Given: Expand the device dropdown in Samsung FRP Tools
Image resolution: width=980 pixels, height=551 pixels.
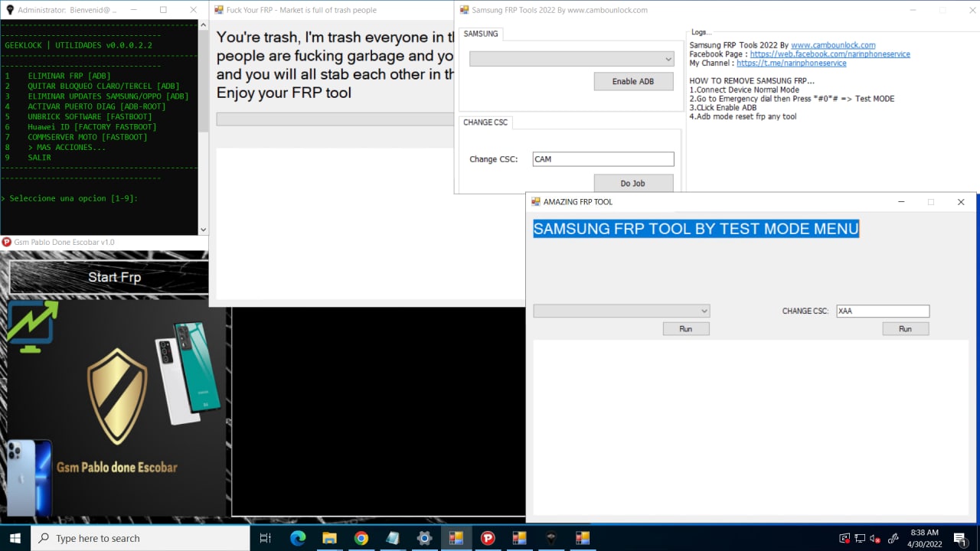Looking at the screenshot, I should 668,59.
